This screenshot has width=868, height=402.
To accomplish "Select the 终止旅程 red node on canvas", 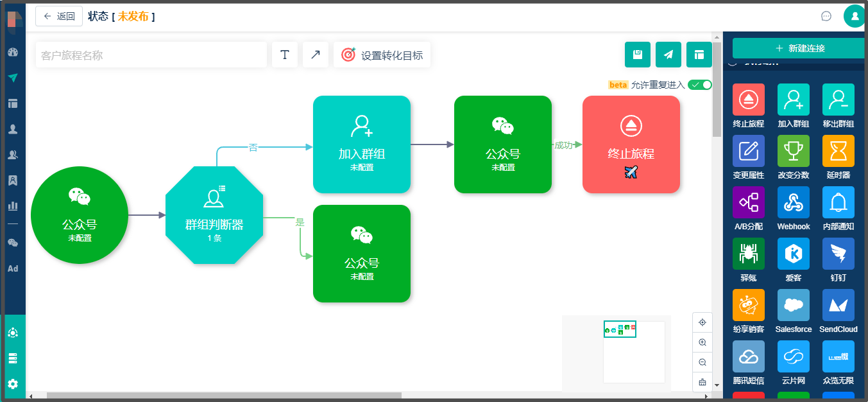I will click(x=631, y=144).
